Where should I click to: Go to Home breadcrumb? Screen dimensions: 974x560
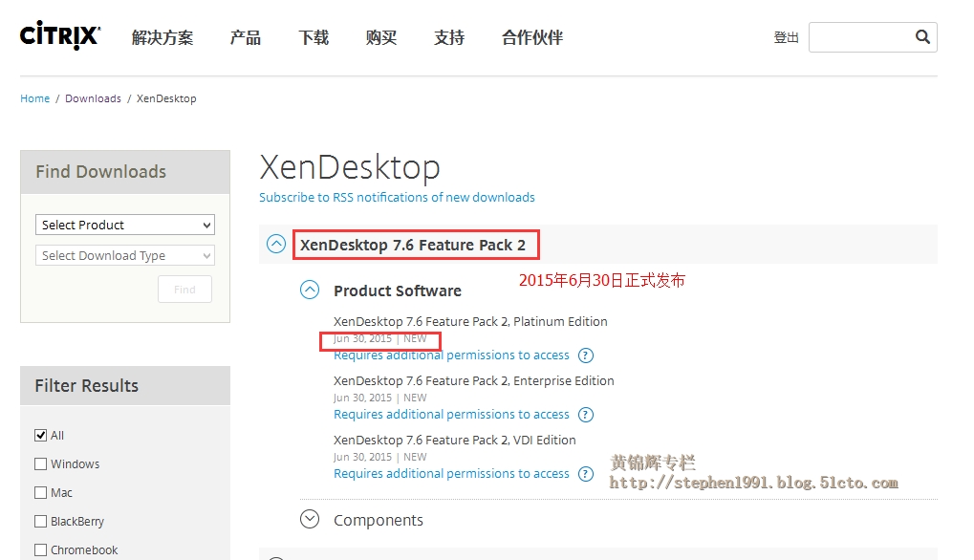(34, 98)
